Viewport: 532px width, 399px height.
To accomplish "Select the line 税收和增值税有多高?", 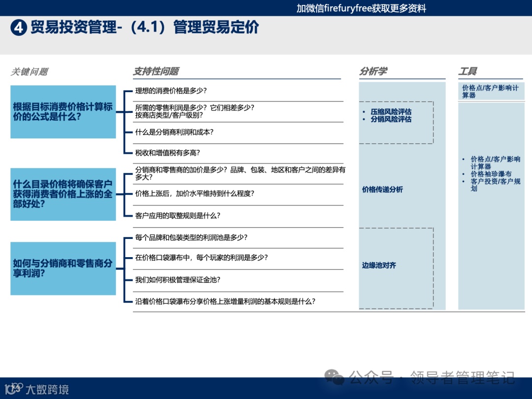I will point(167,153).
